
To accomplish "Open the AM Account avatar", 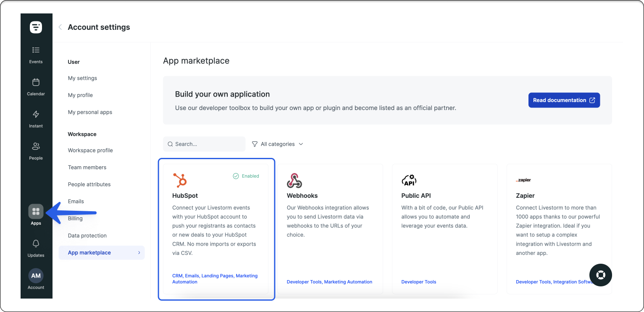I will (36, 276).
